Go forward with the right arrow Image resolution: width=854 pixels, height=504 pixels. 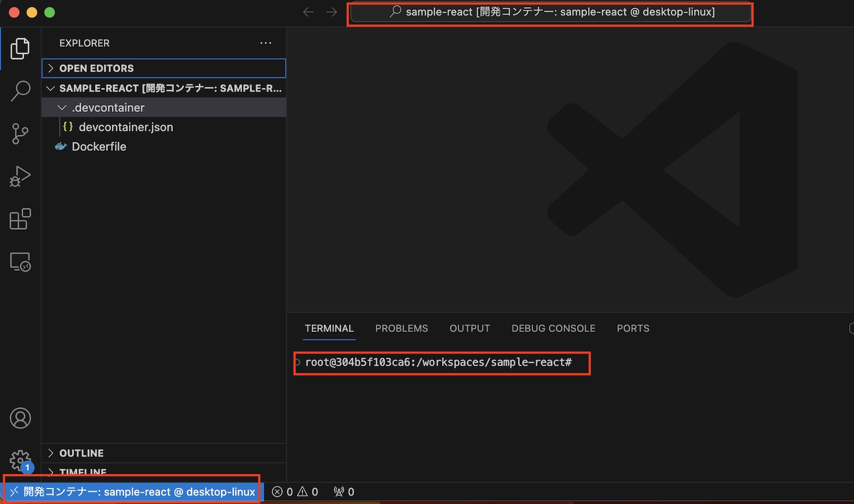[x=332, y=12]
